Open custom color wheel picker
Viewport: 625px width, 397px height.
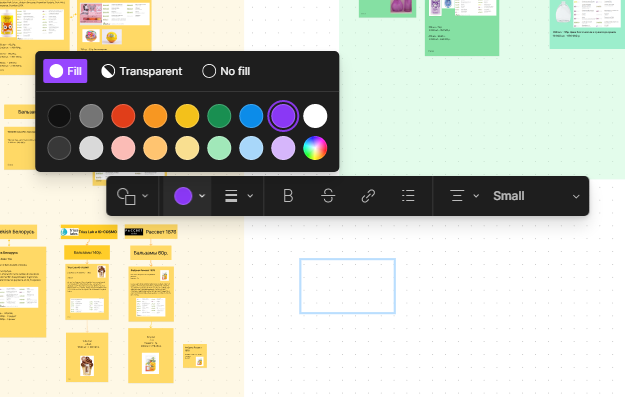(x=315, y=148)
